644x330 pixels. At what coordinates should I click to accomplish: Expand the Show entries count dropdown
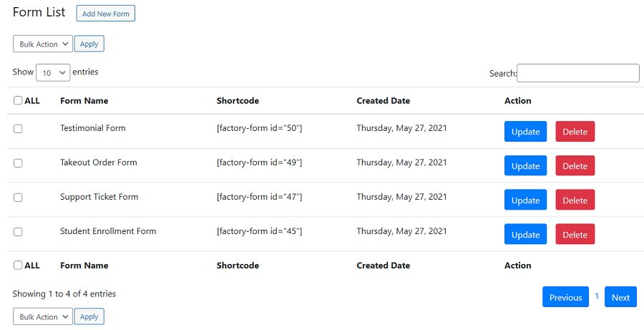pos(53,72)
